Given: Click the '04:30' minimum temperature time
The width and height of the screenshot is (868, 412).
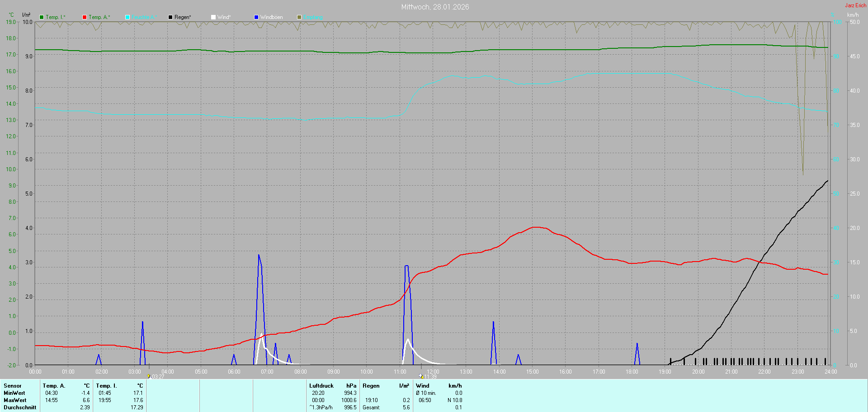Looking at the screenshot, I should [x=52, y=393].
